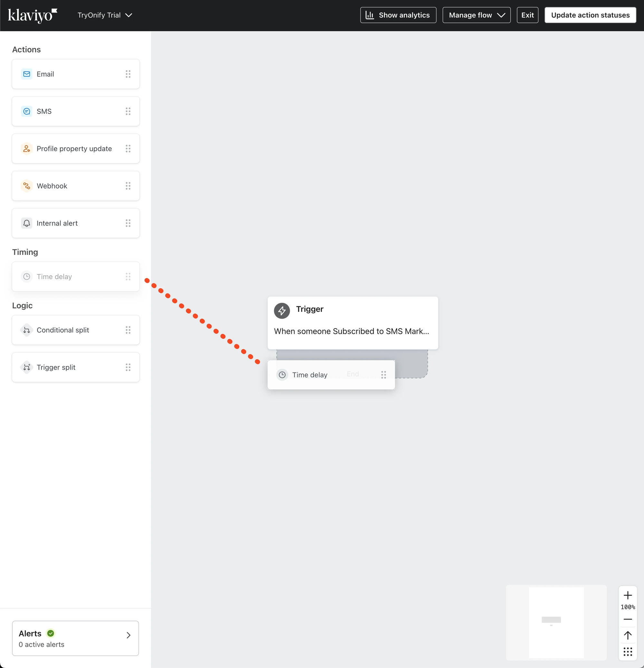
Task: Click '0 active alerts' text
Action: tap(42, 644)
